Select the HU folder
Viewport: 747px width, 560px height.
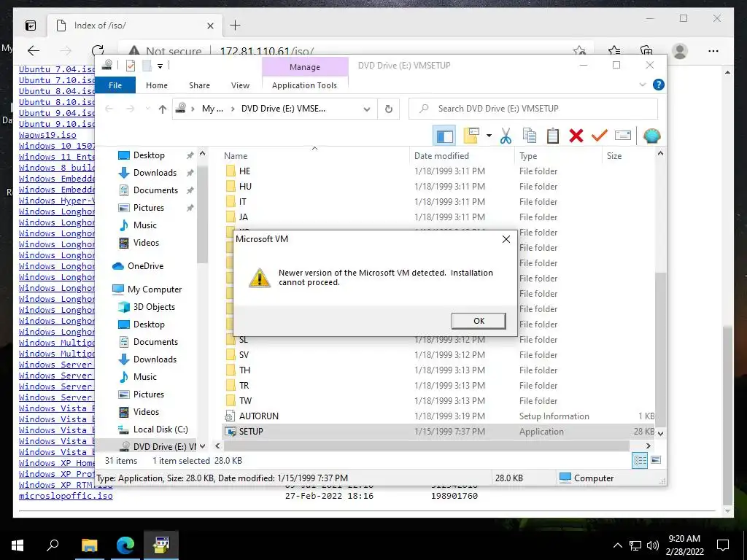245,186
